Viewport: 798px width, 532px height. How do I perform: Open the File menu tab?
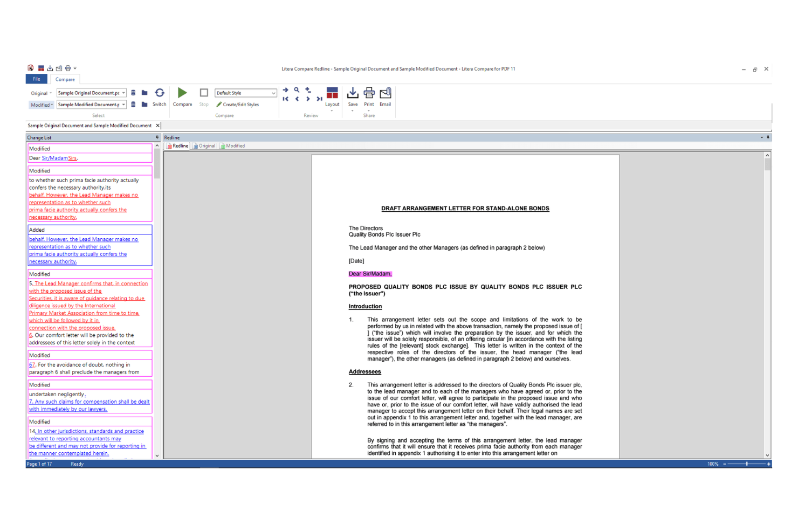(36, 79)
